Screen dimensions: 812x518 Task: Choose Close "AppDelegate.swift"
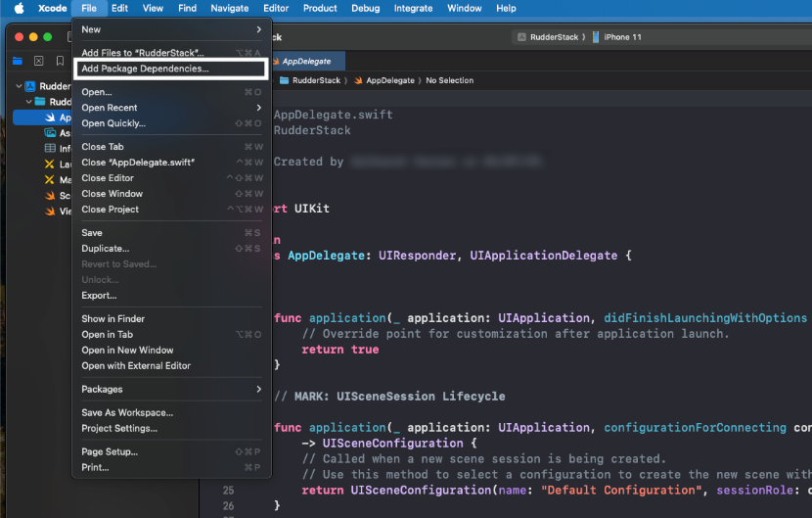tap(171, 163)
